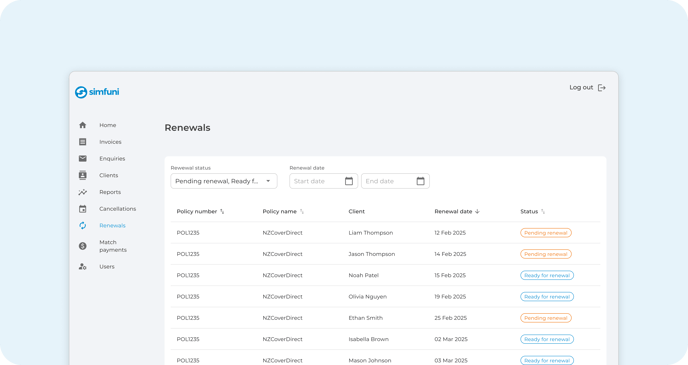
Task: Click Pending renewal badge for Liam Thompson
Action: tap(546, 233)
